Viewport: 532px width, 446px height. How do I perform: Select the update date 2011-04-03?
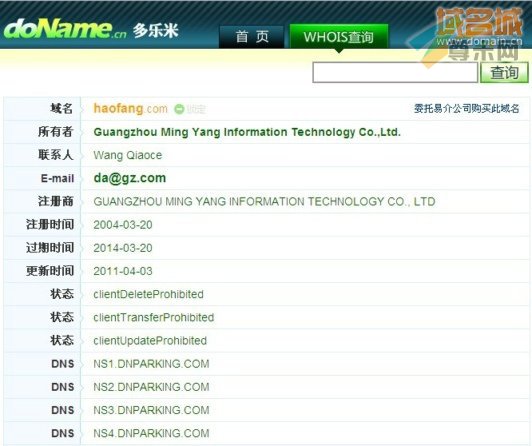click(123, 271)
